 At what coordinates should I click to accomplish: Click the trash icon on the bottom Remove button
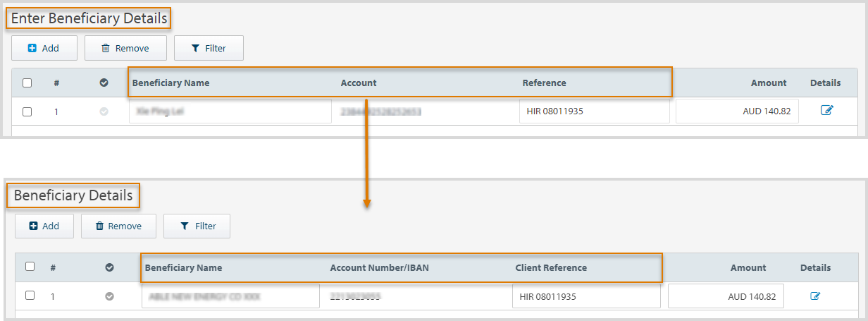tap(99, 226)
